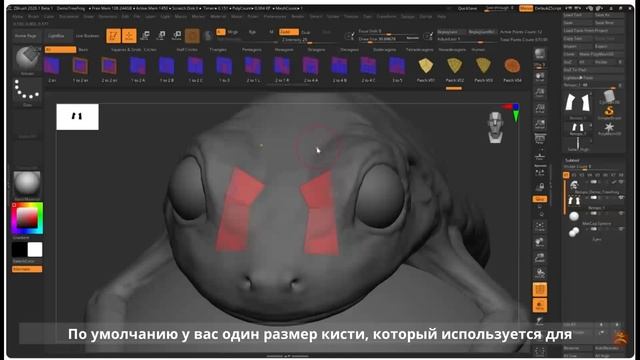Open the Dots stroke type selector
Screen dimensions: 640x360
point(27,92)
